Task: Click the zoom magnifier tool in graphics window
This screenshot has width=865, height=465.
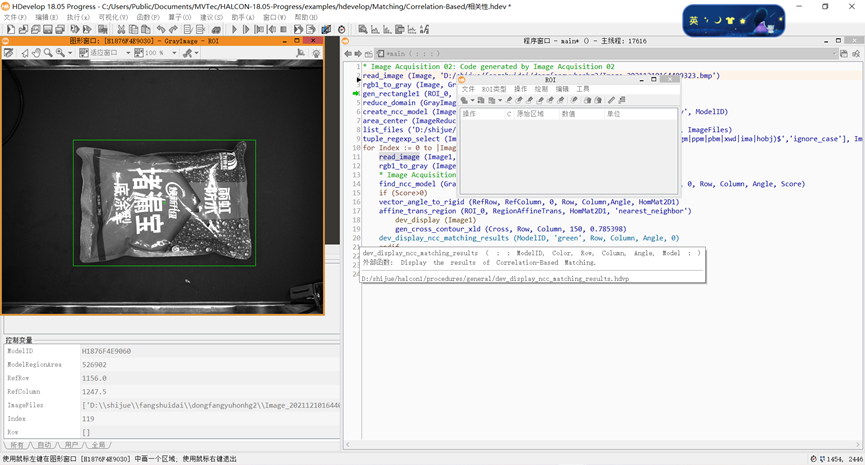Action: [47, 53]
